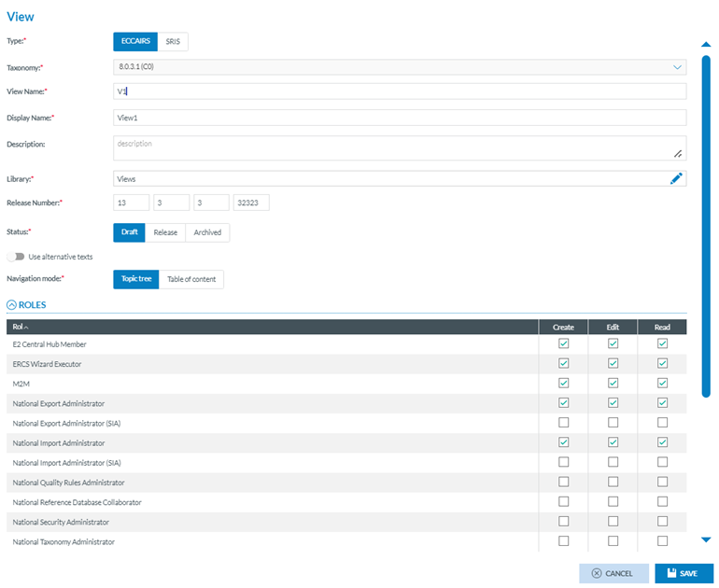Switch navigation mode to Table of content

(191, 279)
